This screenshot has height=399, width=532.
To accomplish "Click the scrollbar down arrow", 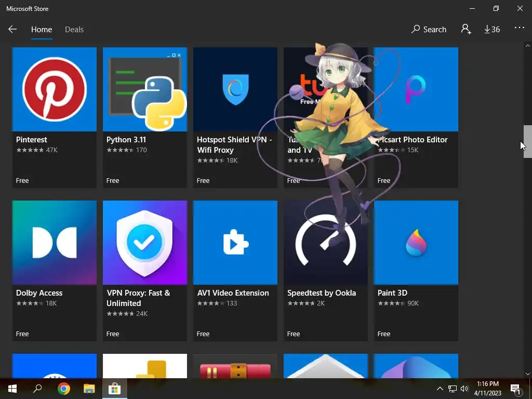I will (528, 374).
